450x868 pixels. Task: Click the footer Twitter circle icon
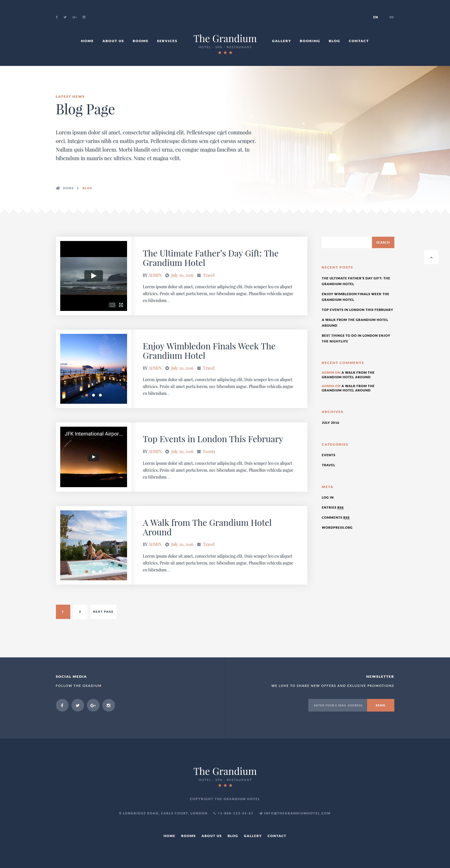coord(78,705)
